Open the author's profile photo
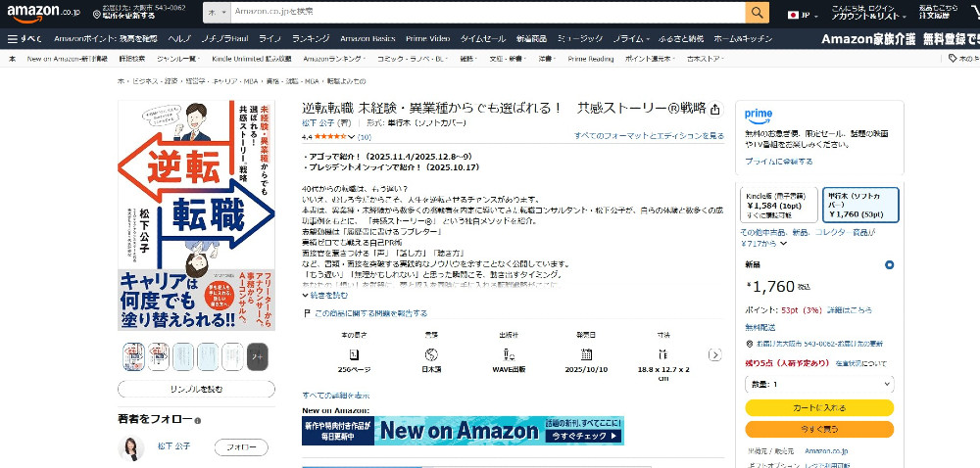Viewport: 980px width, 468px height. coord(131,448)
